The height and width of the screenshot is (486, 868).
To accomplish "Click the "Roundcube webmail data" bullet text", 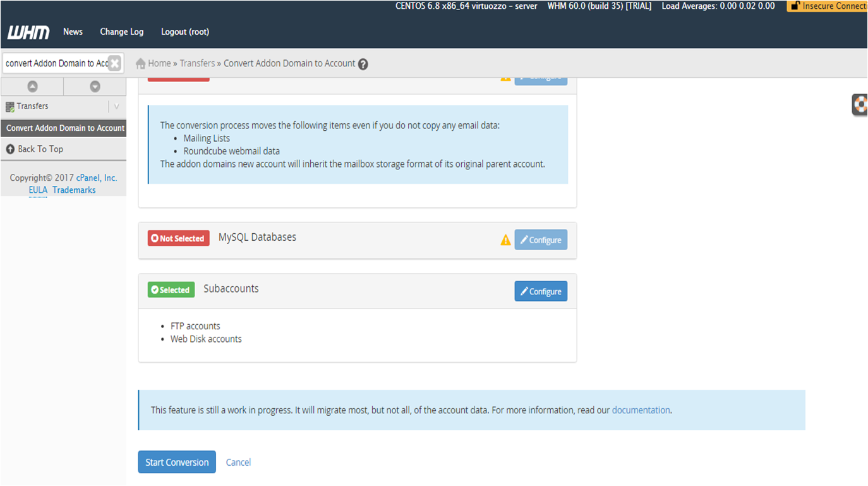I will click(x=232, y=151).
